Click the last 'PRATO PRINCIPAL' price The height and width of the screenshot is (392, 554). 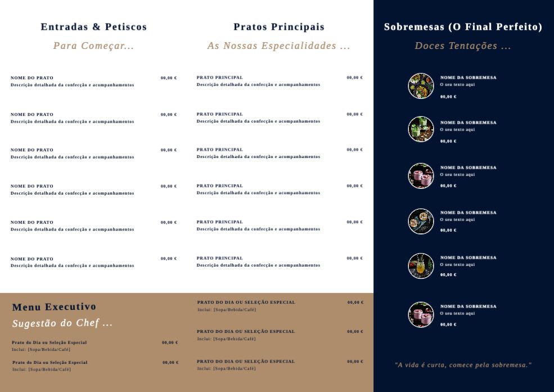355,258
